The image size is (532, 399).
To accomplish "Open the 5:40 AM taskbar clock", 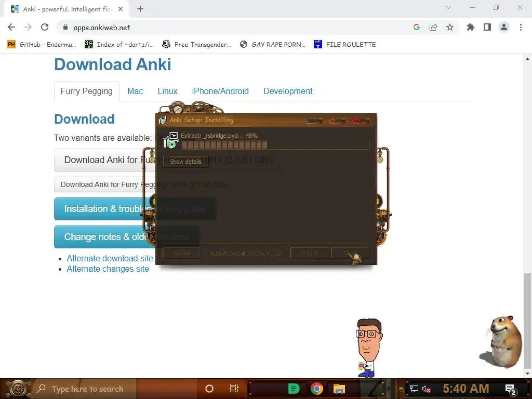I will 466,388.
